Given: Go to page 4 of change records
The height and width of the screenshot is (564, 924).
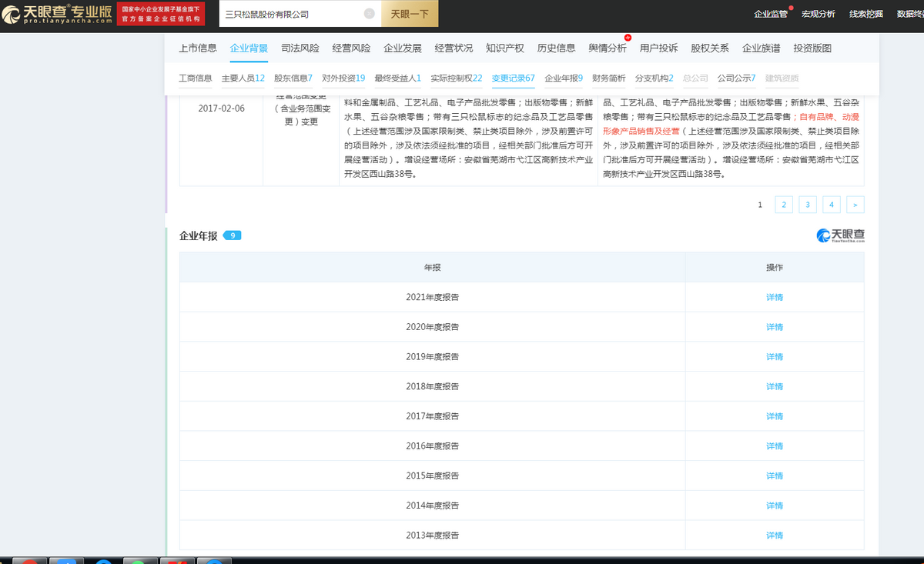Looking at the screenshot, I should [831, 205].
